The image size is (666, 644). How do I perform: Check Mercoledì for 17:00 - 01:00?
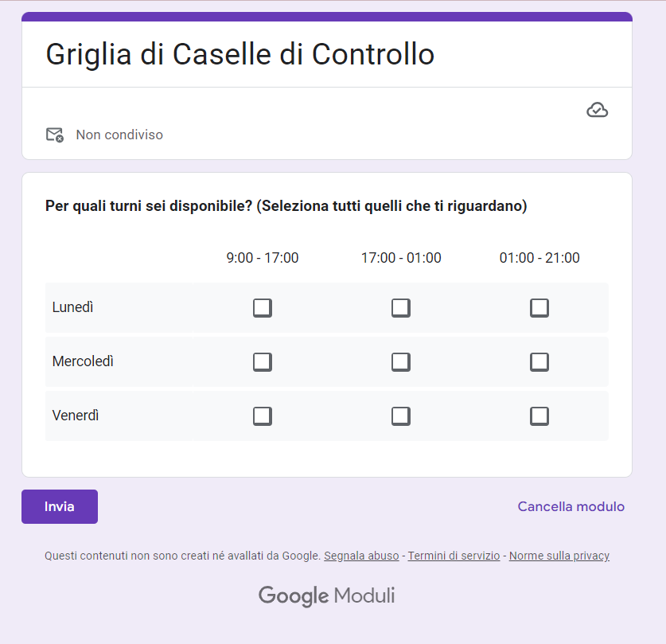[x=401, y=362]
